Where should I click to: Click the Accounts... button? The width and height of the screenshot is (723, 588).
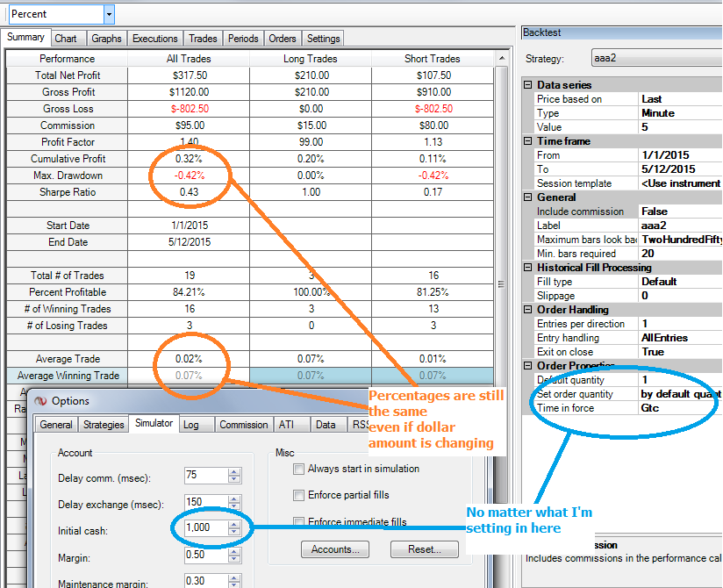coord(335,549)
